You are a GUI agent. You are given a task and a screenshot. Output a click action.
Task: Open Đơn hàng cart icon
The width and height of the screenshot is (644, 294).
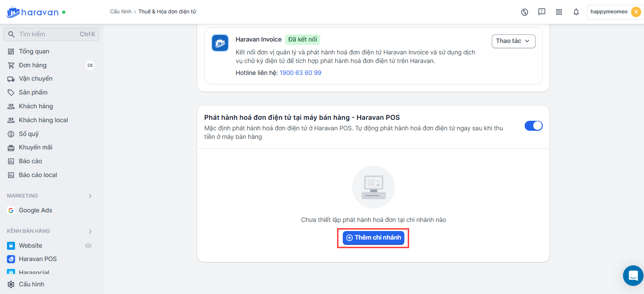click(11, 65)
